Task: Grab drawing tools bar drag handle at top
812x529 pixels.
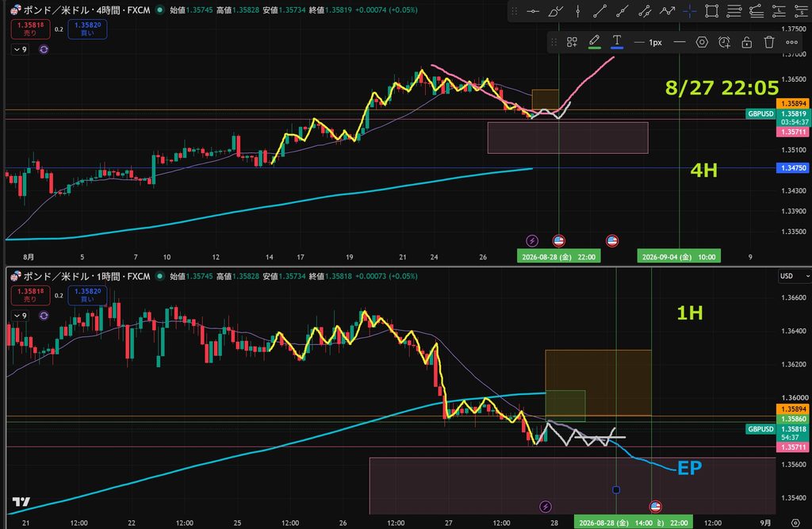Action: click(514, 11)
